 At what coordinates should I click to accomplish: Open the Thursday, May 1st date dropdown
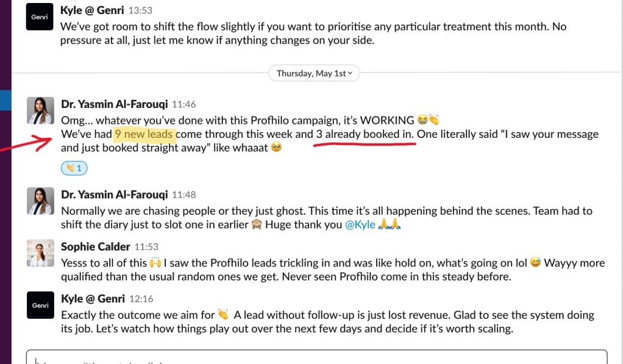tap(315, 73)
